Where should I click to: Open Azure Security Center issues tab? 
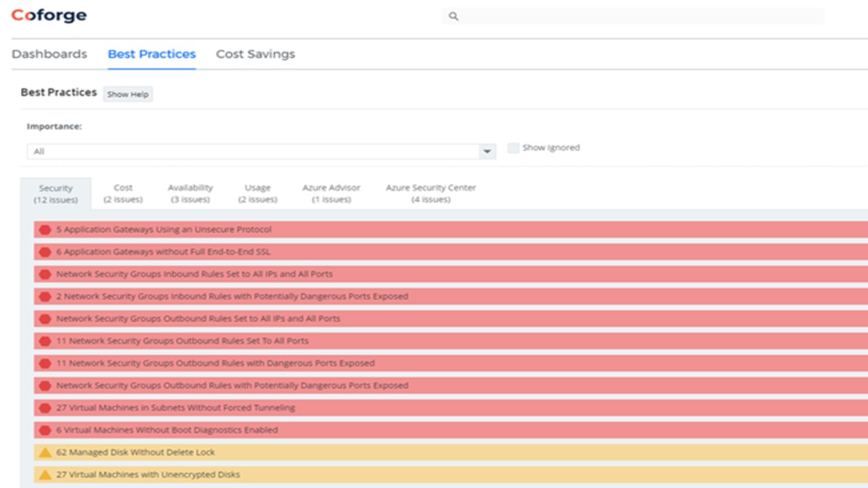coord(431,193)
